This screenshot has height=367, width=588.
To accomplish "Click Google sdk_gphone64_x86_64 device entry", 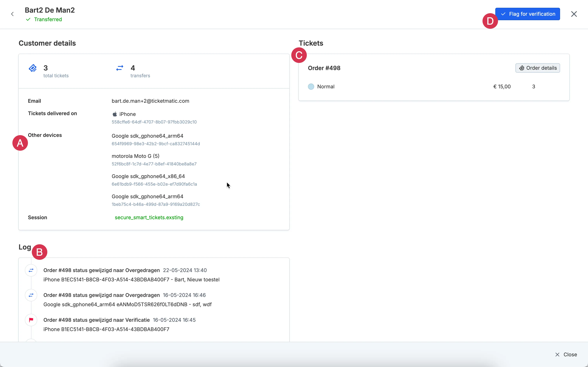I will [148, 176].
